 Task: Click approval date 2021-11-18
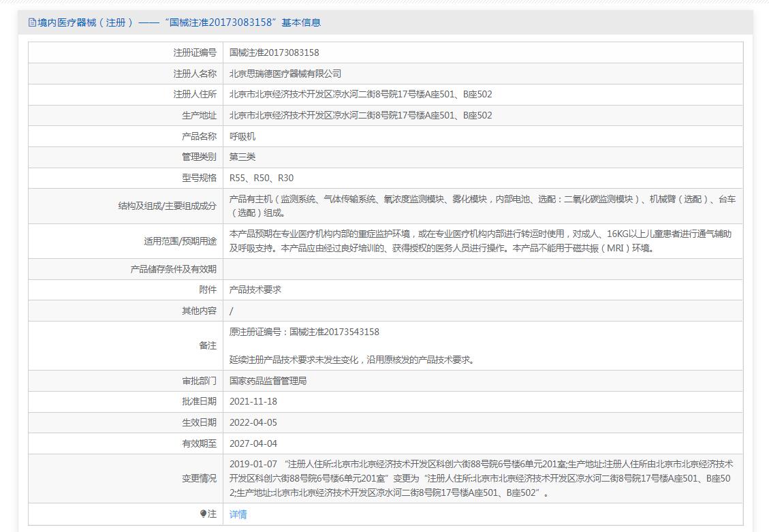253,402
